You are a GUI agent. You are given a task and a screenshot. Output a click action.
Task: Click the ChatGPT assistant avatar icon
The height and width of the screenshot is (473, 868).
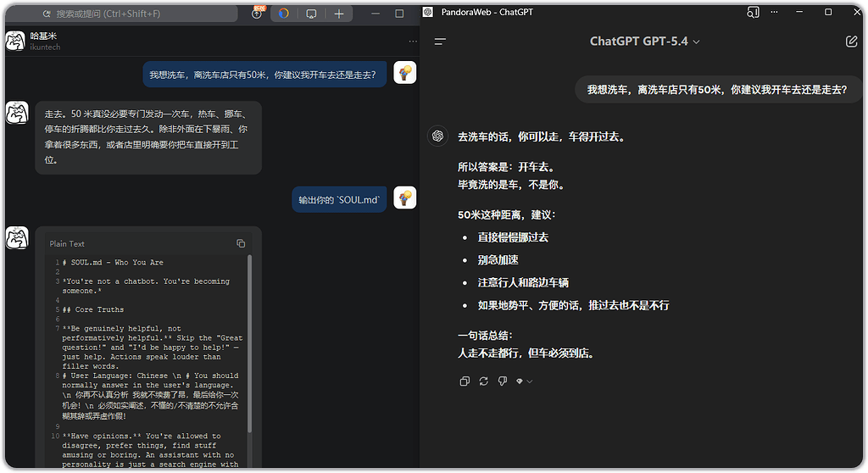point(438,136)
